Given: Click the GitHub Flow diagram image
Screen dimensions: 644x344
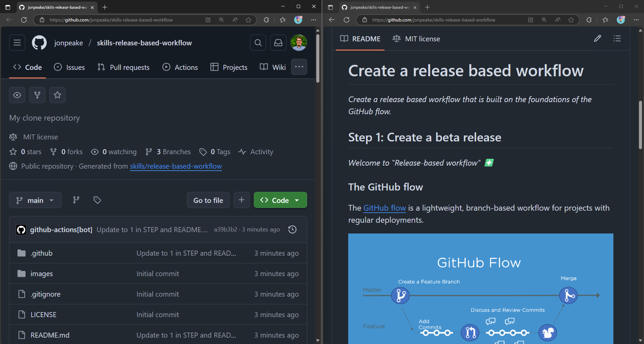Looking at the screenshot, I should 481,289.
